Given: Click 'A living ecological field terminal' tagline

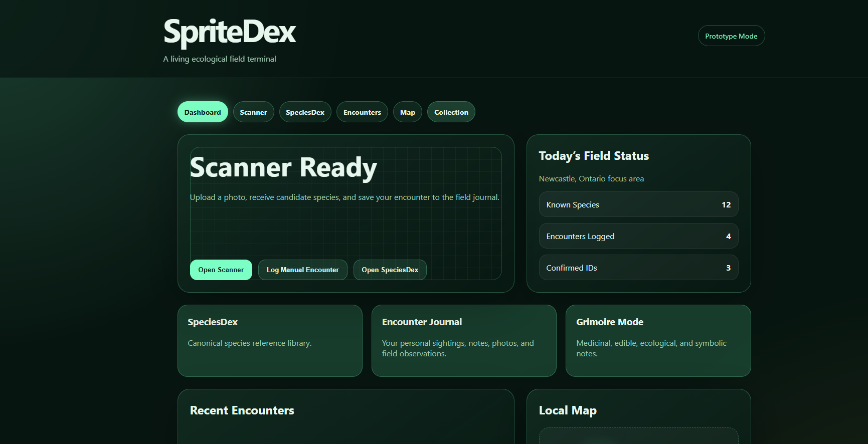Looking at the screenshot, I should point(220,59).
